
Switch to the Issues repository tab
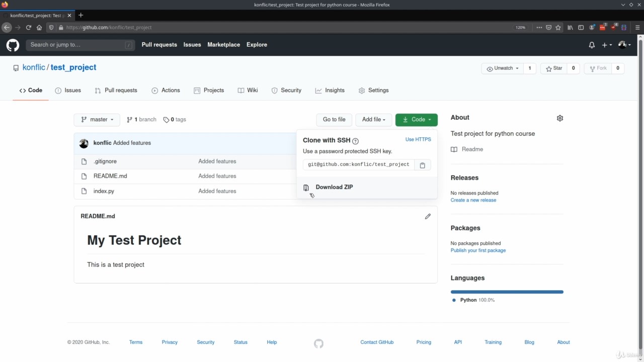[x=68, y=90]
